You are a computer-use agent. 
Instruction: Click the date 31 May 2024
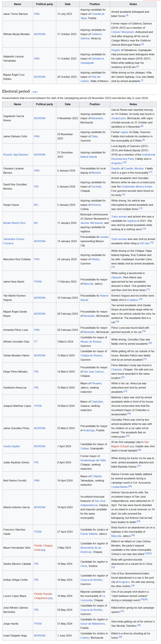[65, 624]
